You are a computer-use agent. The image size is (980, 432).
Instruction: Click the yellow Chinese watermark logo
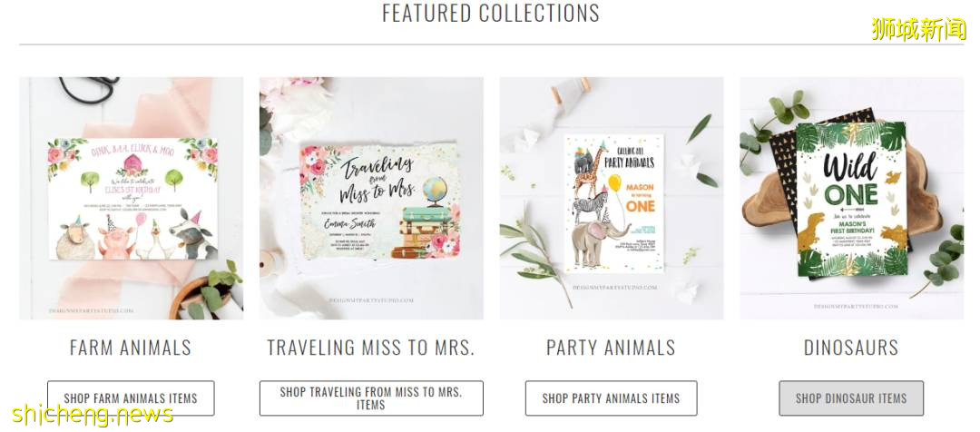[x=918, y=29]
